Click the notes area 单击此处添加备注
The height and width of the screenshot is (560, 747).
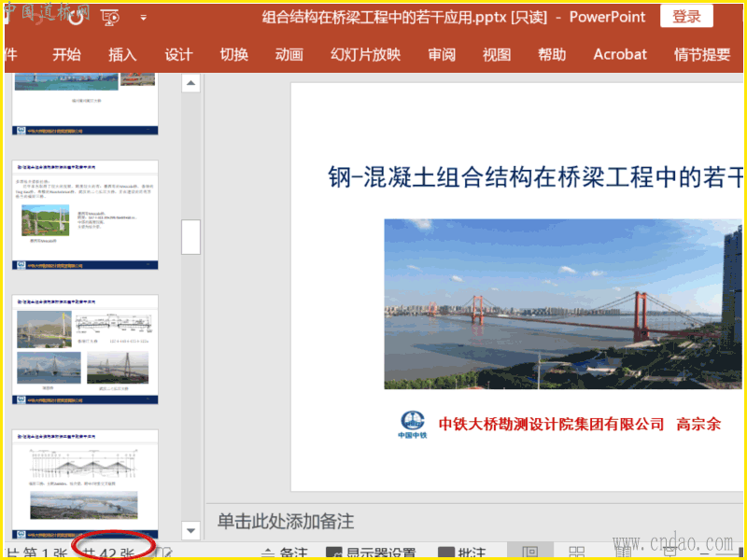pyautogui.click(x=286, y=521)
